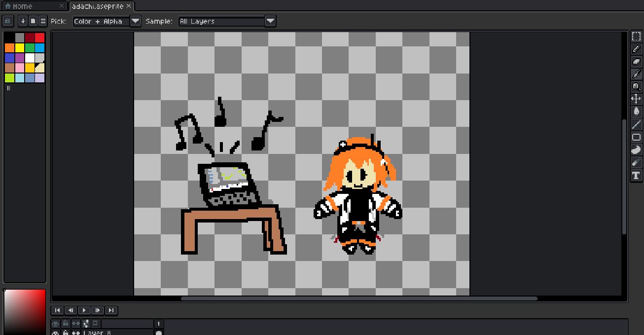Toggle the lock for all layers in timeline header
The width and height of the screenshot is (644, 335).
tap(66, 324)
